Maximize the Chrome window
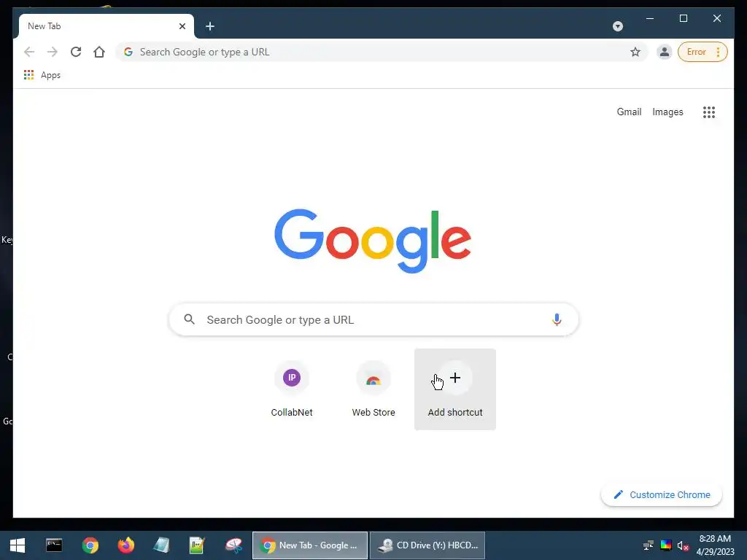The image size is (747, 560). [x=683, y=18]
